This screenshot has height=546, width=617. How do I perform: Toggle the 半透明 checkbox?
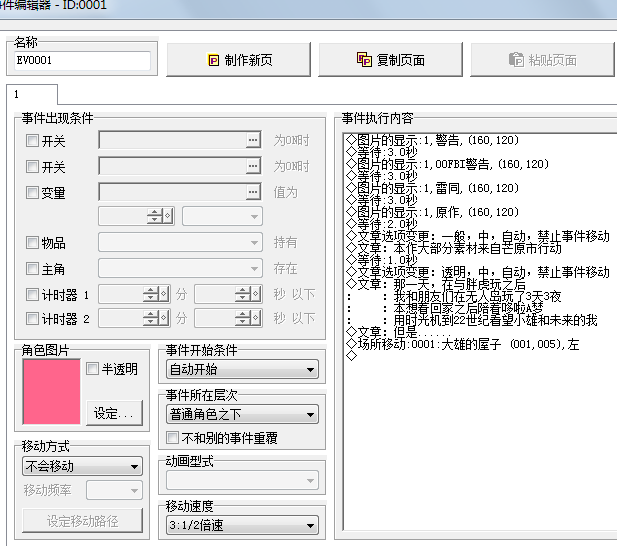[x=92, y=369]
